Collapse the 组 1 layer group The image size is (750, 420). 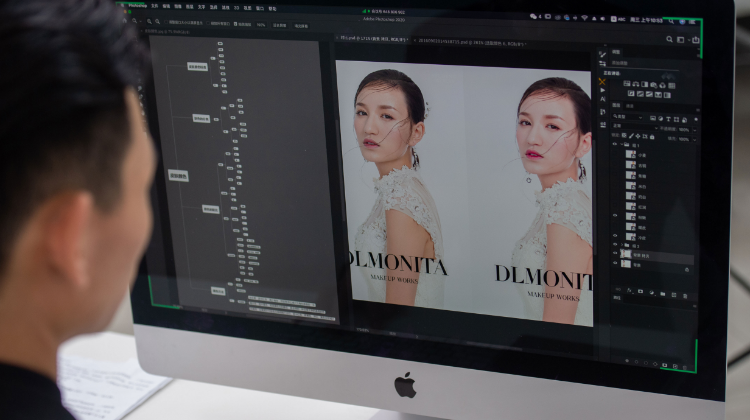click(x=622, y=144)
